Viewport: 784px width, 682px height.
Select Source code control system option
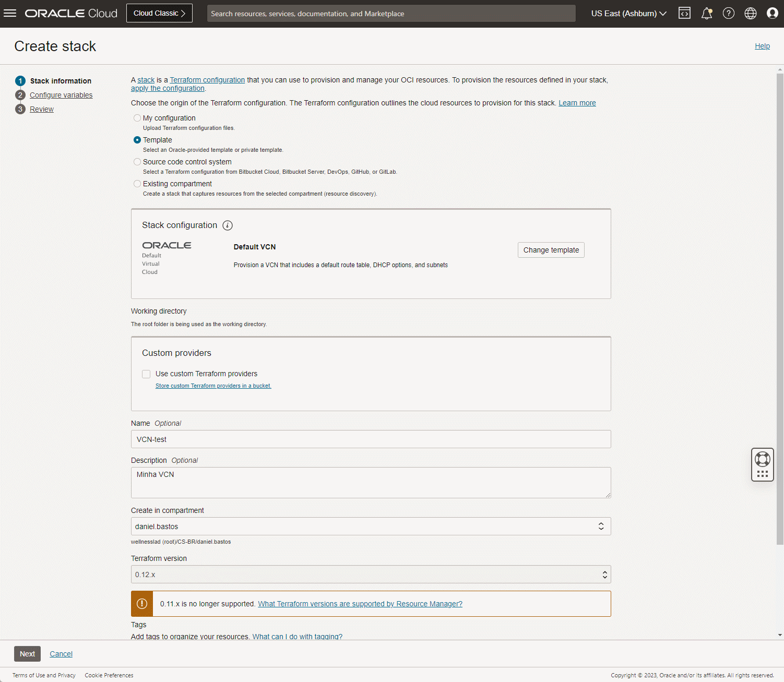137,162
